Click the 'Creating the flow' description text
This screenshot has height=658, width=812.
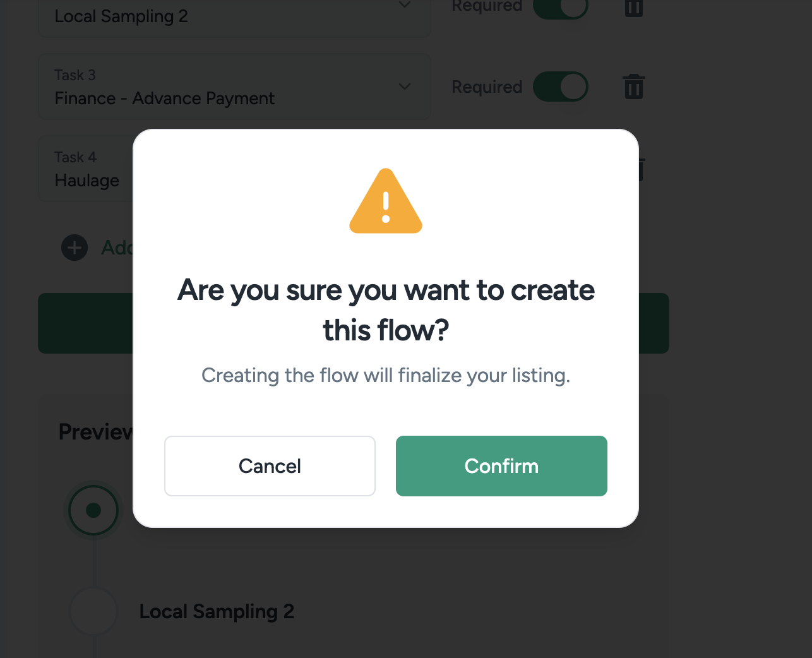(386, 376)
